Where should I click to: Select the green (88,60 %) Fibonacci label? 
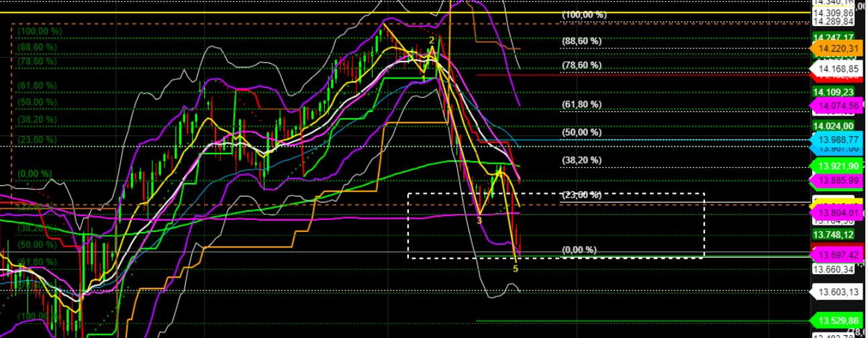pos(38,47)
